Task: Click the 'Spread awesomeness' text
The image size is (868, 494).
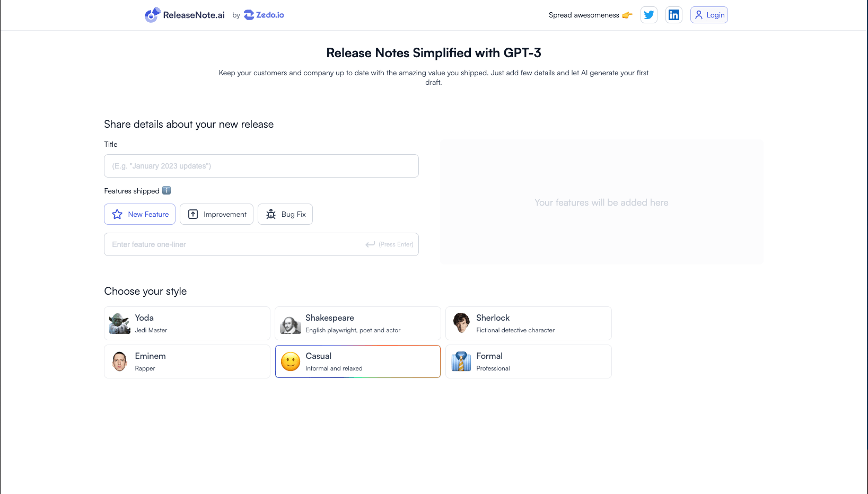Action: [x=584, y=15]
